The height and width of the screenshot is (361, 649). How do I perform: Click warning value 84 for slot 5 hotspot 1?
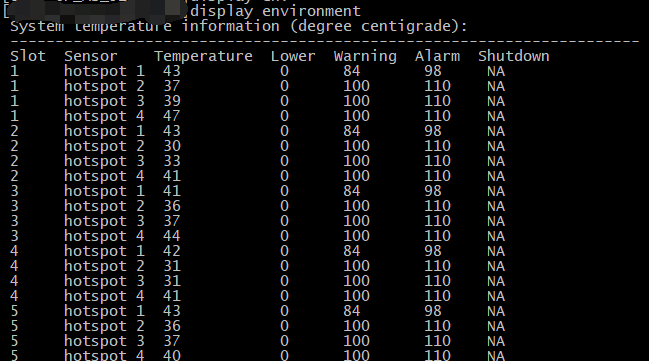coord(351,311)
